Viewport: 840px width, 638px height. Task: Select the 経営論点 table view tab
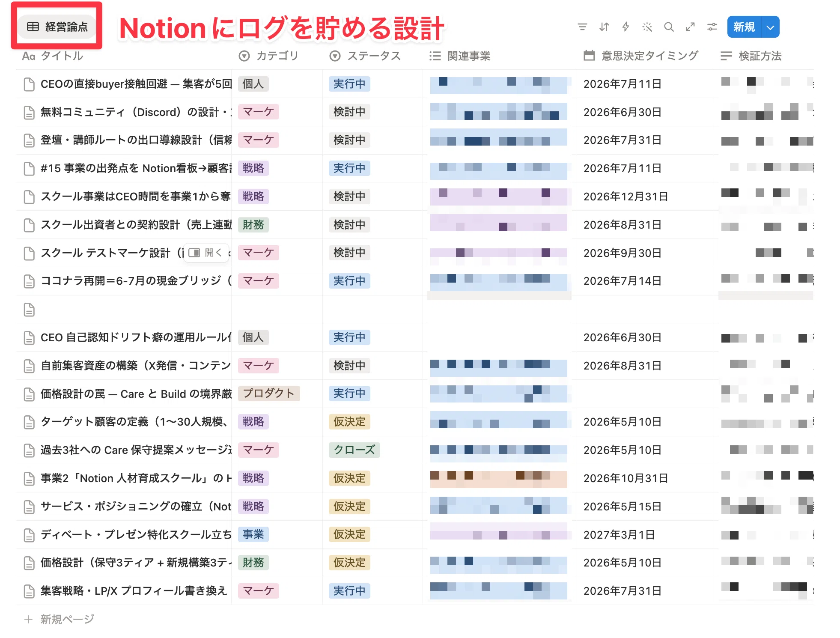point(57,27)
